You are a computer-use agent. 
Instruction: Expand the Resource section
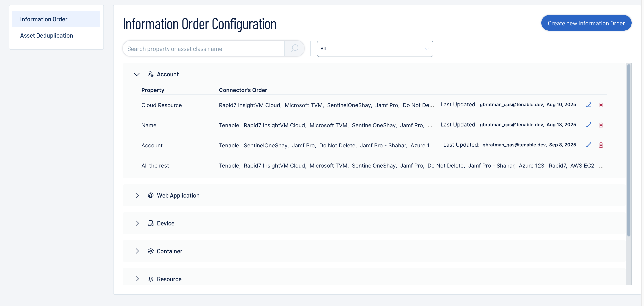137,279
